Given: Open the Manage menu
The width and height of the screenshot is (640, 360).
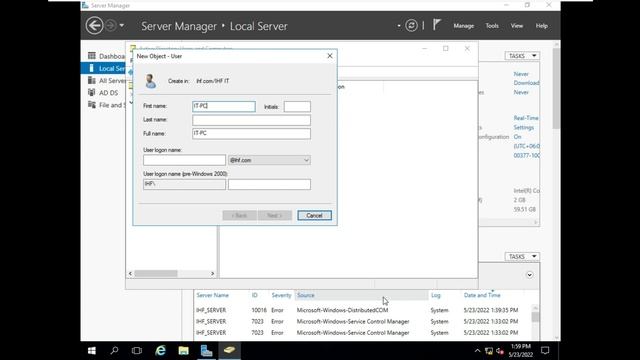Looking at the screenshot, I should tap(464, 26).
